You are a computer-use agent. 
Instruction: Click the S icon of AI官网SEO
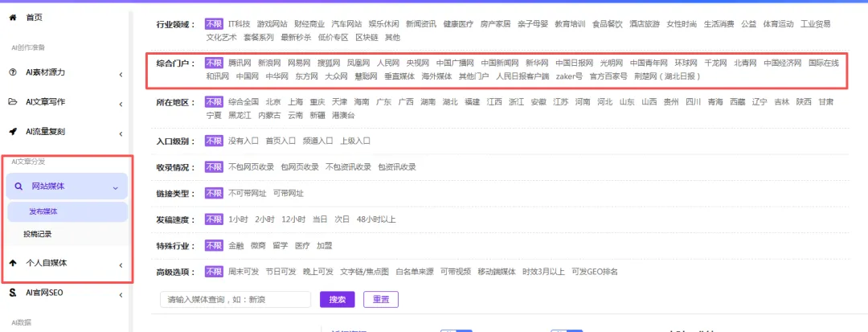13,293
